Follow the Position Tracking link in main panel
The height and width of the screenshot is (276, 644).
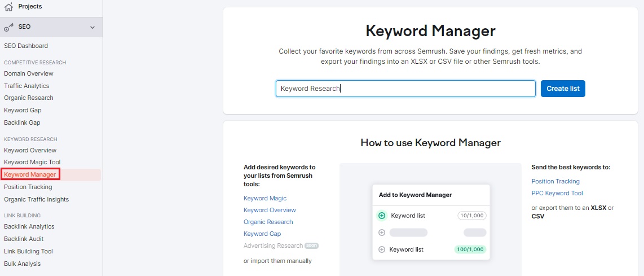pyautogui.click(x=555, y=181)
